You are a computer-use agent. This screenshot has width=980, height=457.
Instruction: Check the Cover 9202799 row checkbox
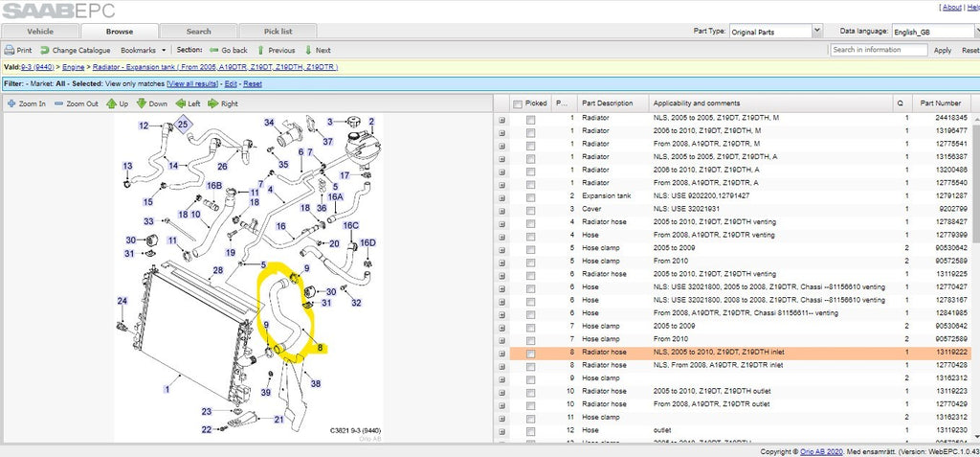coord(530,211)
